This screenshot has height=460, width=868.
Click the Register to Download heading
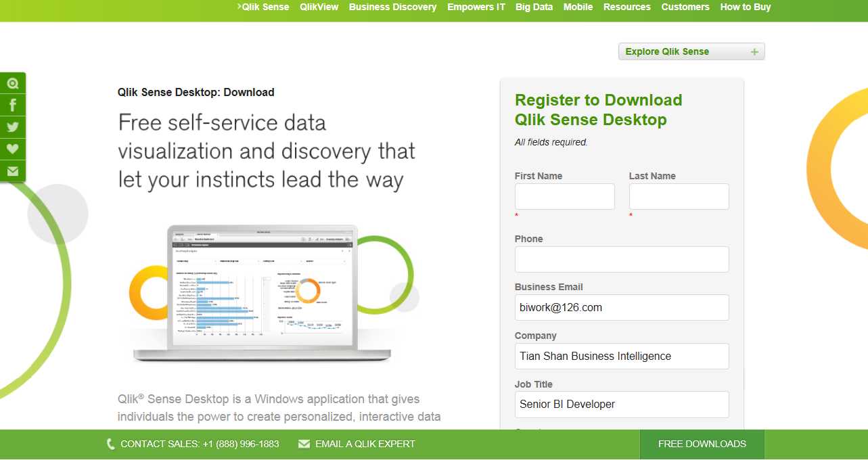[599, 110]
